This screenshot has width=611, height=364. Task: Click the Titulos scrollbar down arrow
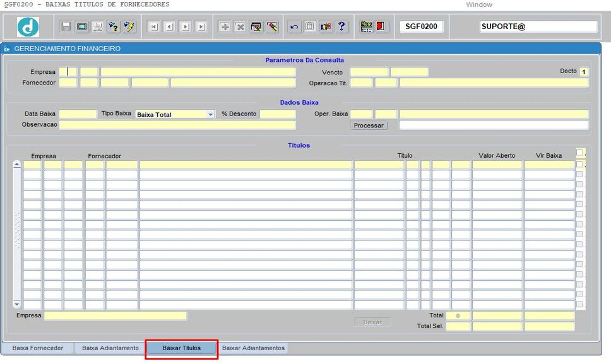click(x=17, y=304)
